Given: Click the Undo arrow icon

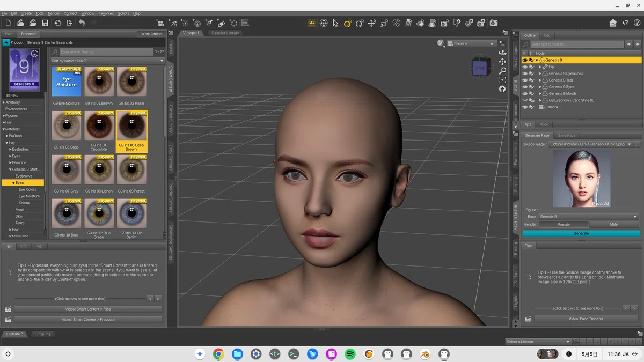Looking at the screenshot, I should 82,23.
